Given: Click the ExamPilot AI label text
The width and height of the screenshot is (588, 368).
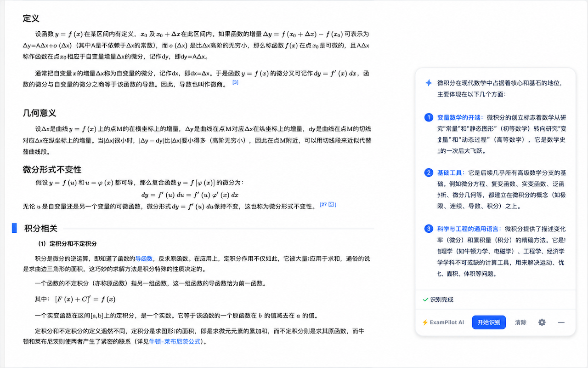Looking at the screenshot, I should click(447, 322).
